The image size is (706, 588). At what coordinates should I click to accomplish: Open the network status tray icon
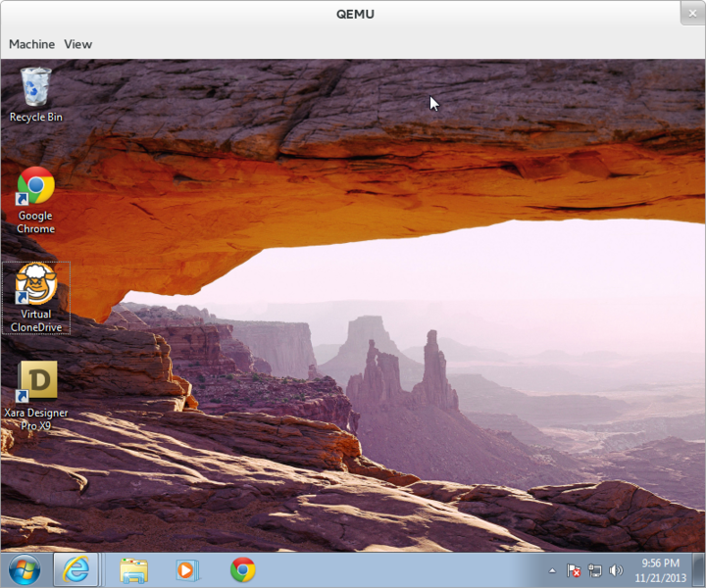click(x=595, y=570)
